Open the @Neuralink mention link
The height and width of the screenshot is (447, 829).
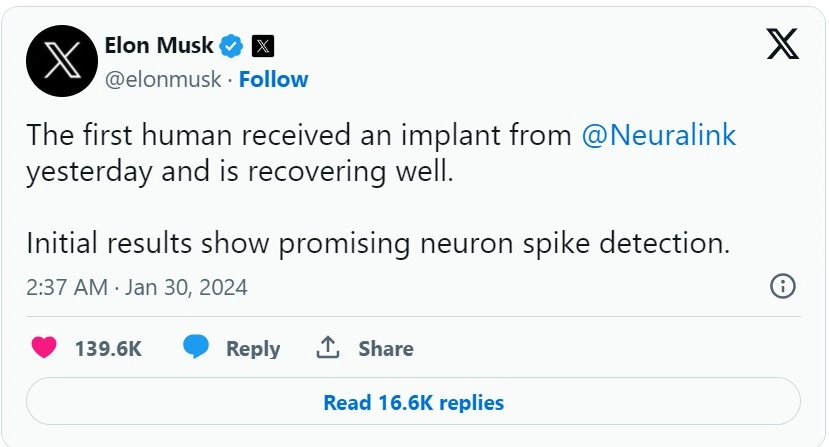pos(658,135)
